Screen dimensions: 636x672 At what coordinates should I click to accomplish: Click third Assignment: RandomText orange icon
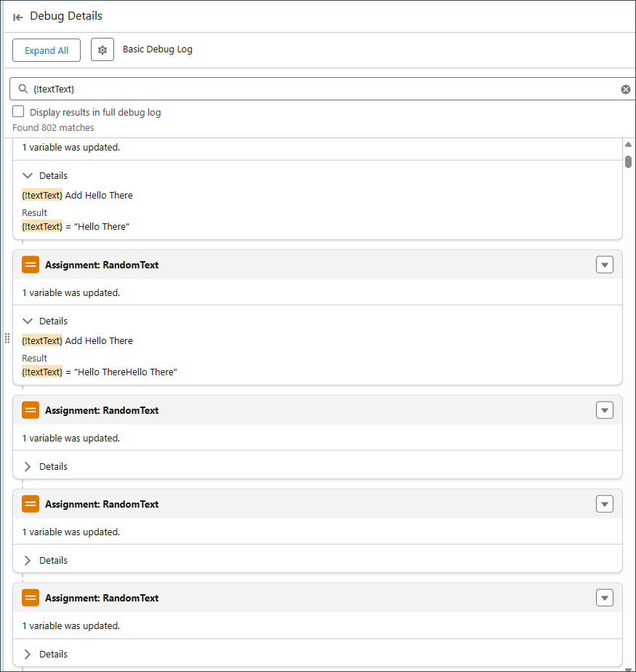point(31,504)
